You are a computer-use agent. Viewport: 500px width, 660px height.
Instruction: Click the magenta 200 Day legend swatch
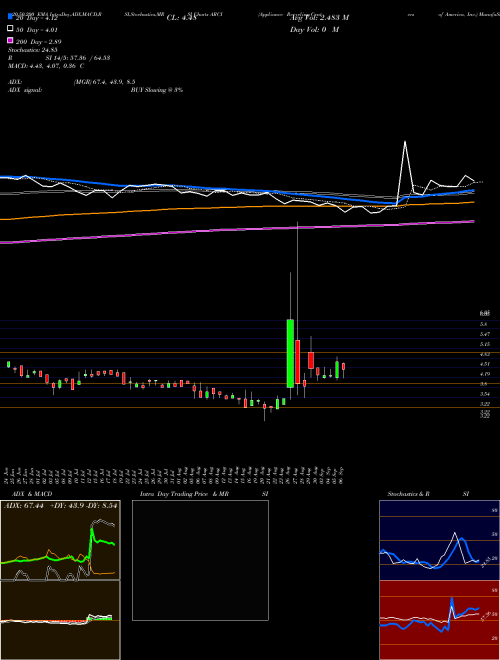[x=10, y=40]
